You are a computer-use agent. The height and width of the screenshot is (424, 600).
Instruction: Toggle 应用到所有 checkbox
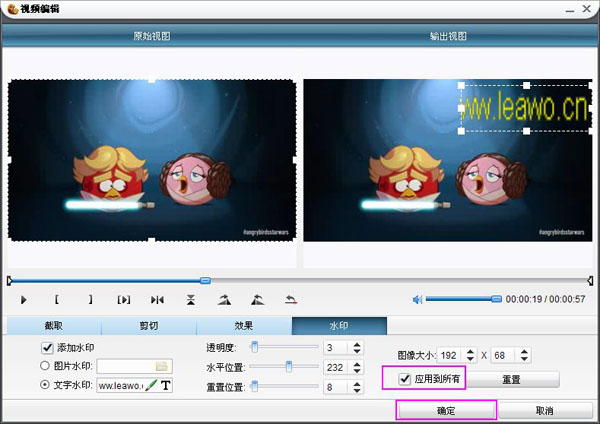[404, 379]
